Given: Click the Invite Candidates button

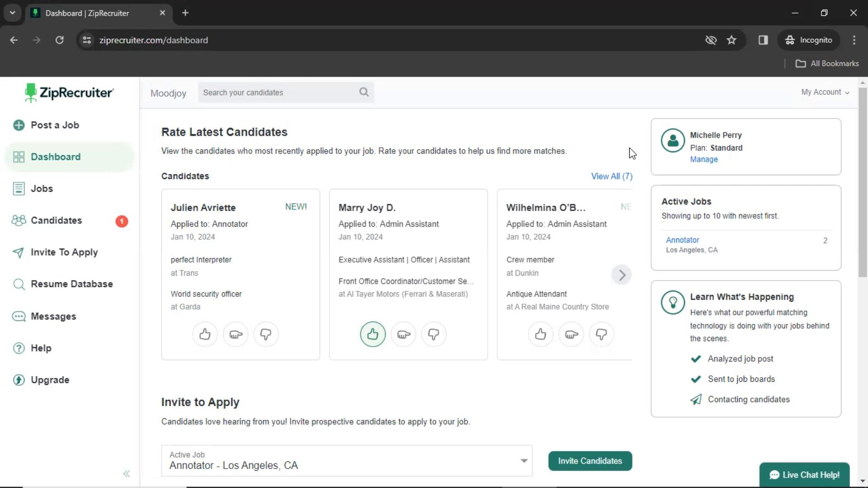Looking at the screenshot, I should (590, 460).
